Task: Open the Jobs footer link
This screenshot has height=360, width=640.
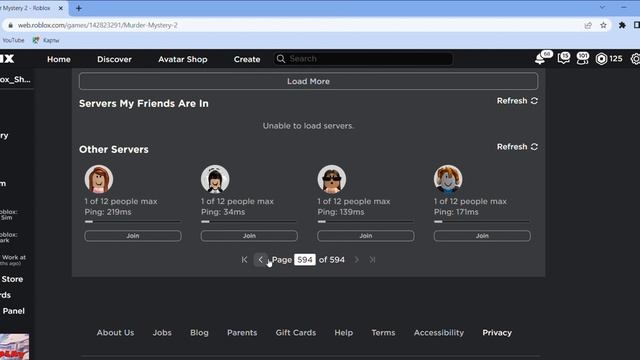Action: point(162,333)
